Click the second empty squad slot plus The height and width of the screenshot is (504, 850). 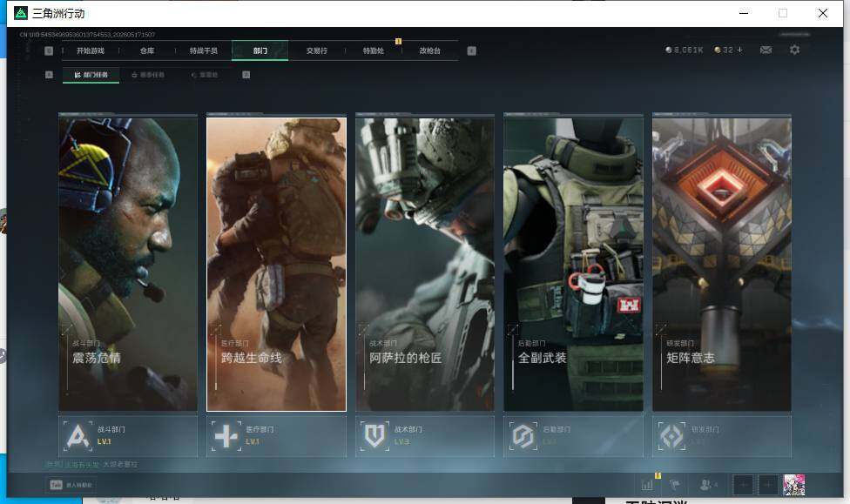[767, 485]
